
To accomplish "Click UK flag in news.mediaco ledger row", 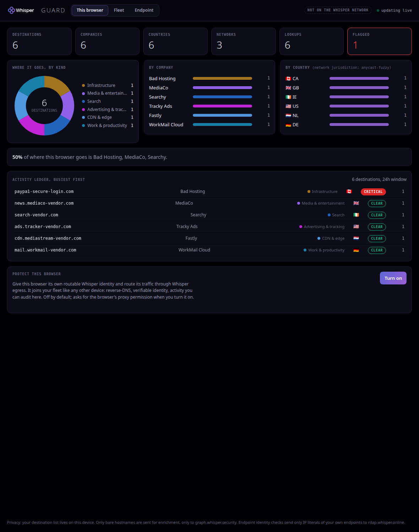I will (x=356, y=203).
